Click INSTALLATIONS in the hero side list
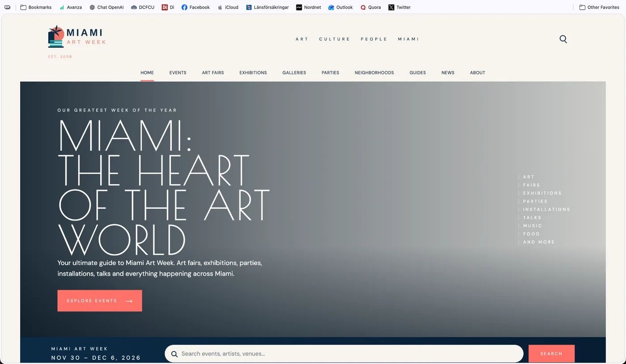This screenshot has width=626, height=364. (546, 209)
